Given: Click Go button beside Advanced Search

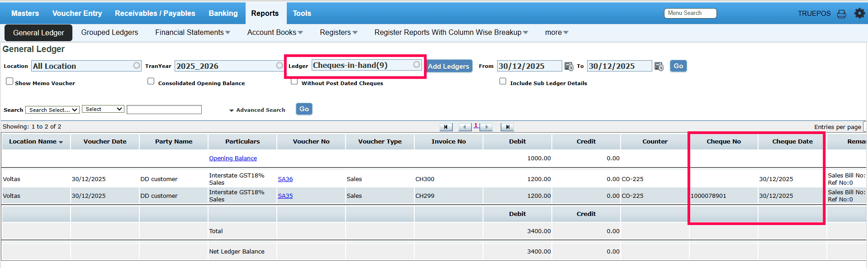Looking at the screenshot, I should pyautogui.click(x=304, y=109).
